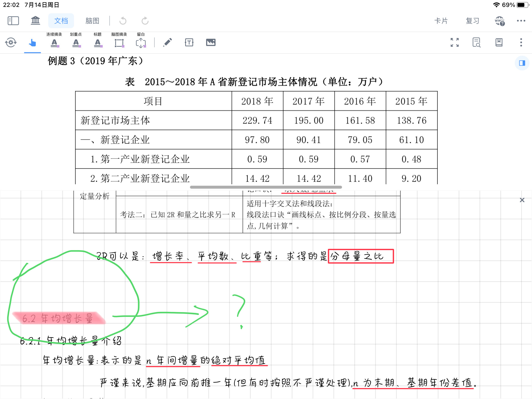Screen dimensions: 532x399
Task: Enter fullscreen with the expand arrows icon
Action: [x=455, y=42]
